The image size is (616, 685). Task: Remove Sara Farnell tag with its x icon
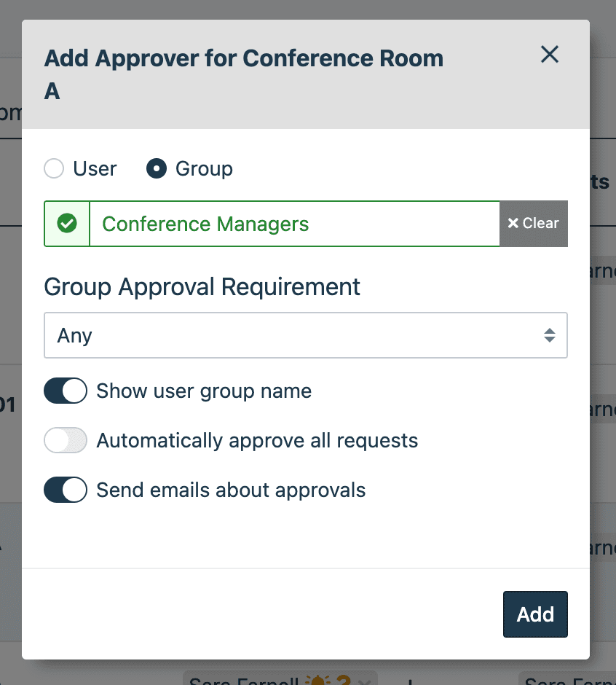click(x=366, y=682)
